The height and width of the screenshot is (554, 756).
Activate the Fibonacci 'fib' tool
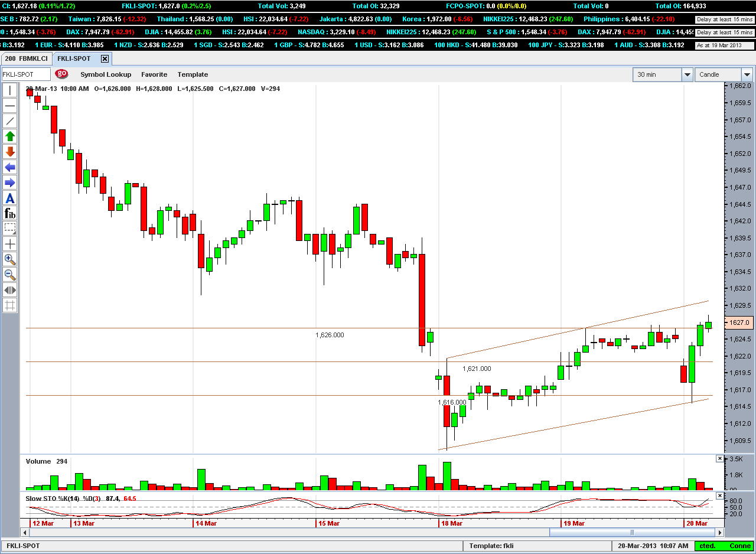[x=10, y=213]
